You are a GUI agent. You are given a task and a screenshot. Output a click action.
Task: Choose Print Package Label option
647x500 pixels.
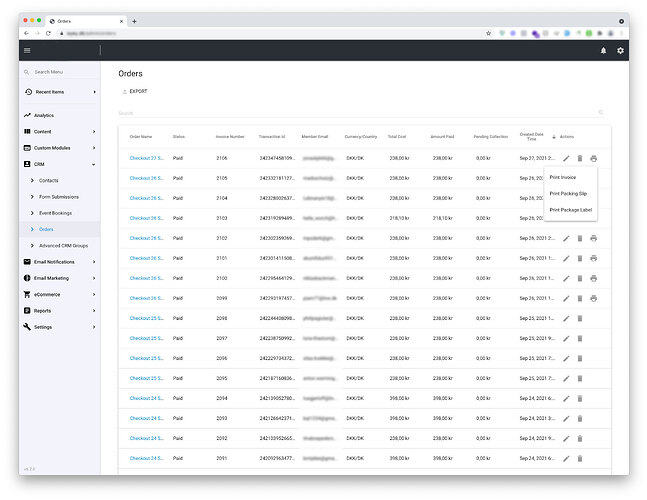pyautogui.click(x=571, y=210)
